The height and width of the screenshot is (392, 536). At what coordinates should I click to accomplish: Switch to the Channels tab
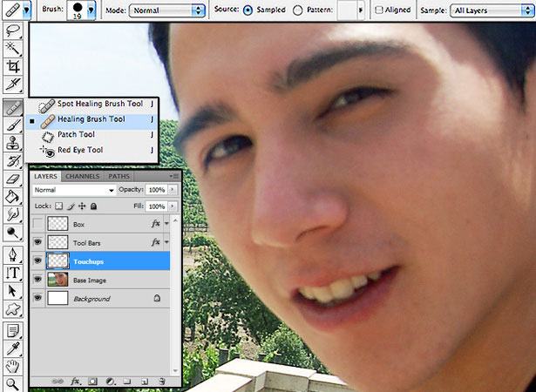83,176
